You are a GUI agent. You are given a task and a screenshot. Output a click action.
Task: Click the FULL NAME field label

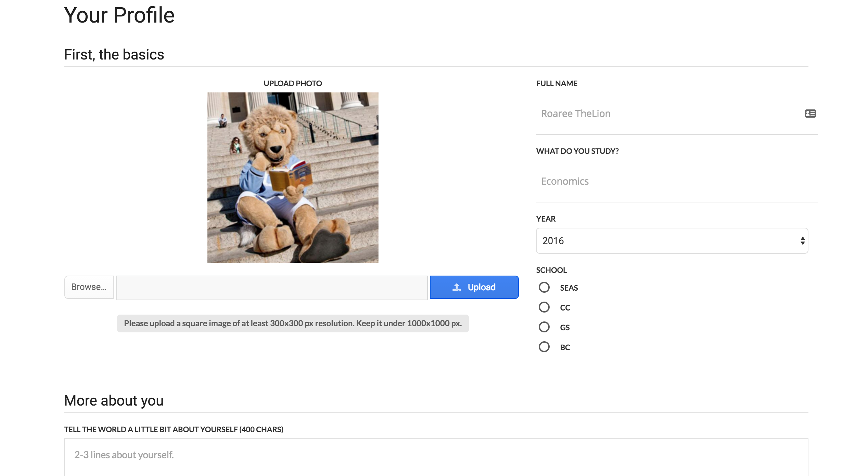[557, 83]
